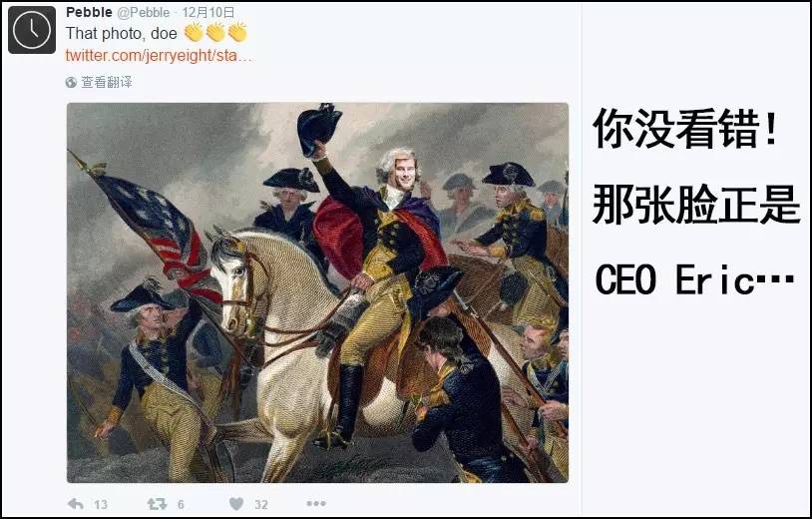Open the three-dots more options icon
The width and height of the screenshot is (812, 519).
(316, 503)
